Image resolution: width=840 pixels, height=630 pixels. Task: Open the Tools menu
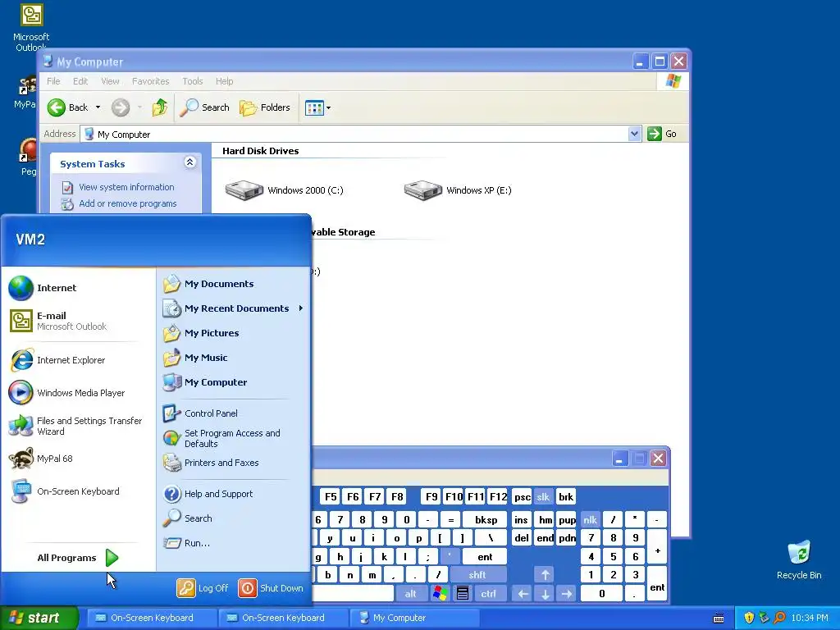192,81
